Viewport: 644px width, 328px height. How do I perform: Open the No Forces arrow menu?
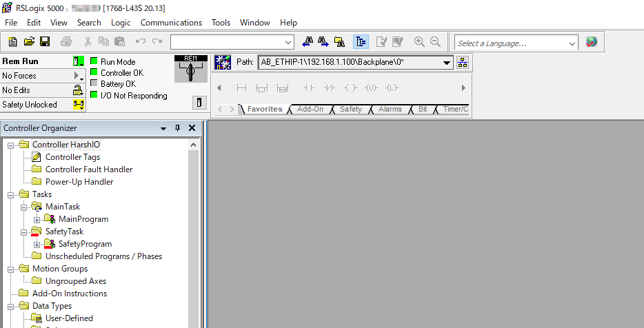point(79,76)
